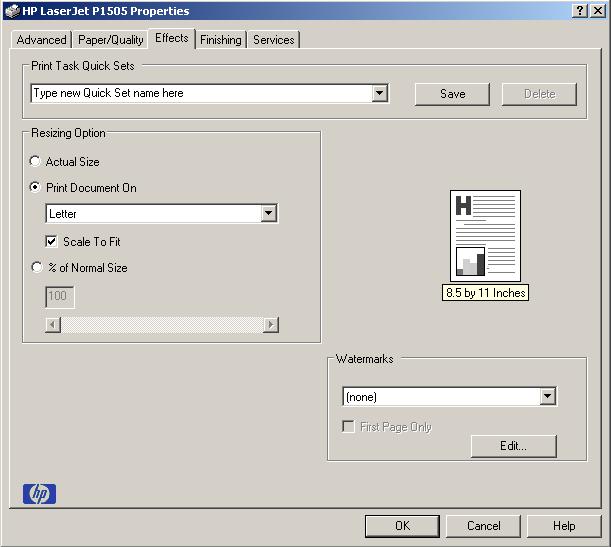Select the Print Document On option
The image size is (611, 547).
[35, 187]
